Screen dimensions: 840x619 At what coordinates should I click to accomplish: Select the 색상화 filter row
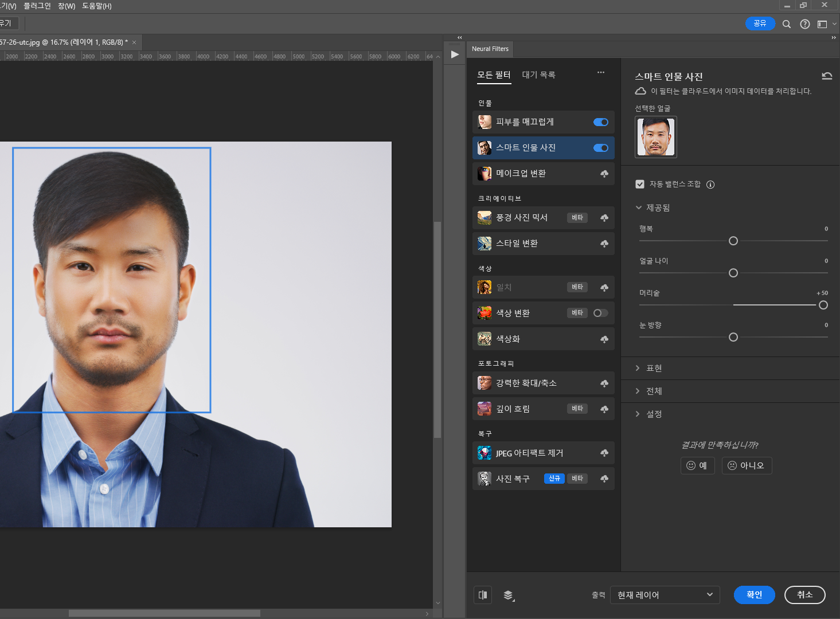click(544, 339)
